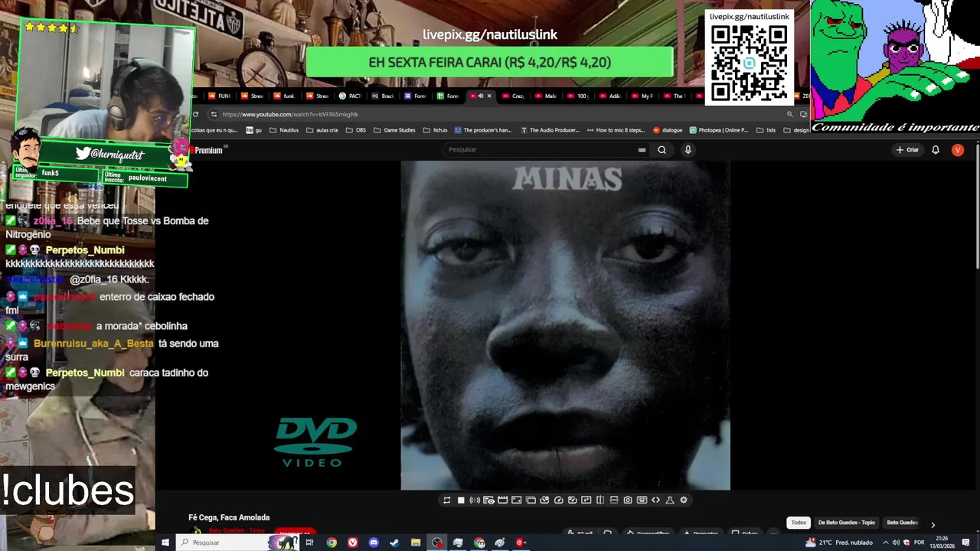The image size is (980, 551).
Task: Open the Nautilus bookmarks folder
Action: pos(283,130)
